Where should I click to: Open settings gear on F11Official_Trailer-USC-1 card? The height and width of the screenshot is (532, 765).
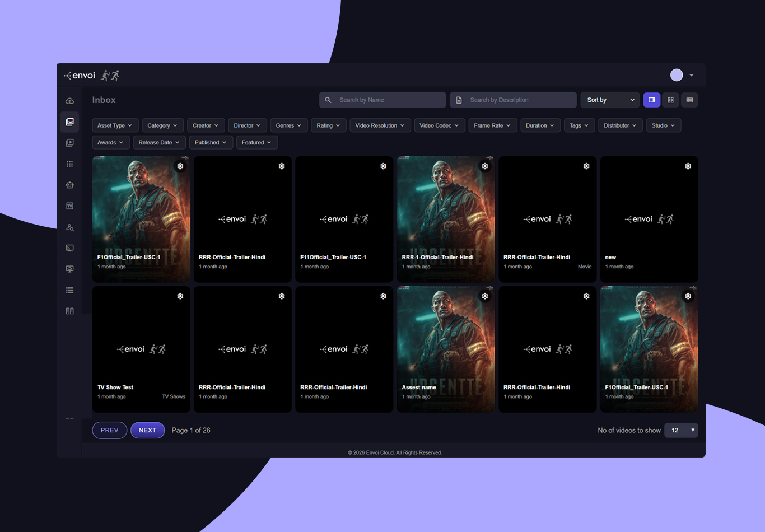(383, 166)
